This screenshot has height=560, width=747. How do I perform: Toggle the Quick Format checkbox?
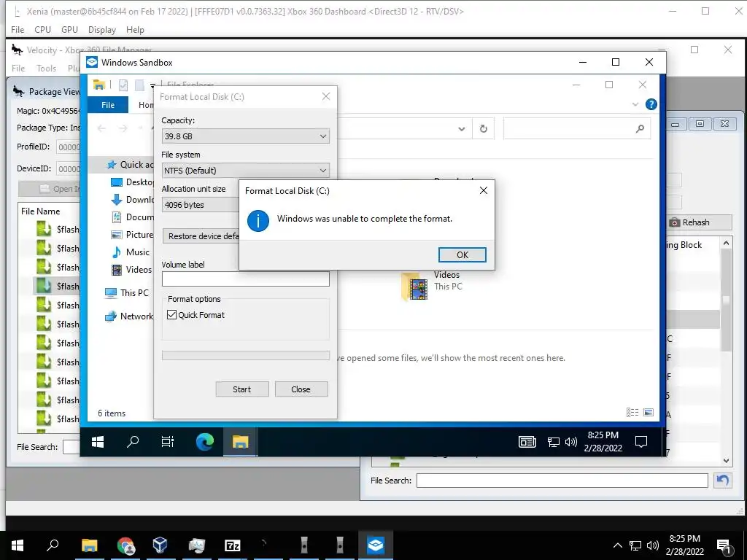tap(172, 315)
